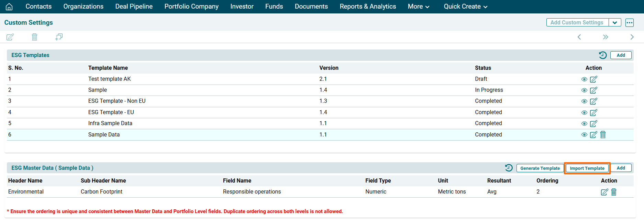The image size is (644, 220).
Task: Delete the Environmental master data row
Action: click(x=614, y=192)
